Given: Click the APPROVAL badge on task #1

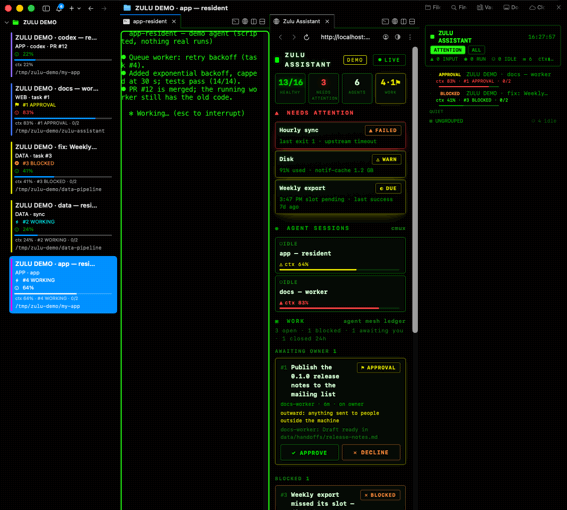Looking at the screenshot, I should [378, 367].
